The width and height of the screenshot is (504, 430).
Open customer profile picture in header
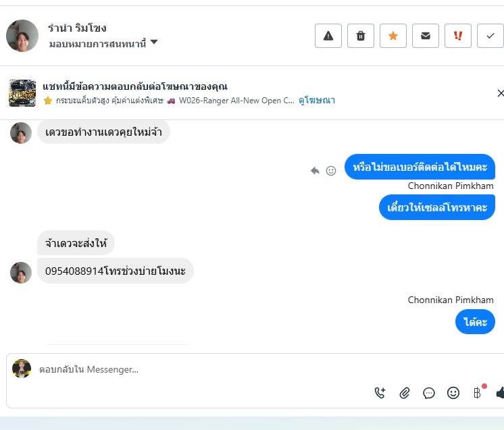click(x=22, y=36)
